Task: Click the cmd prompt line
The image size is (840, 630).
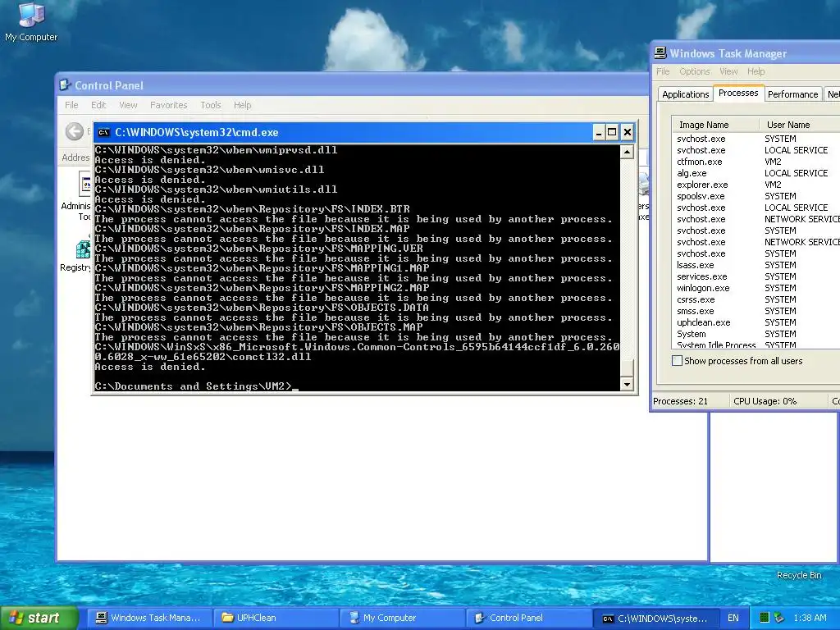Action: tap(196, 386)
